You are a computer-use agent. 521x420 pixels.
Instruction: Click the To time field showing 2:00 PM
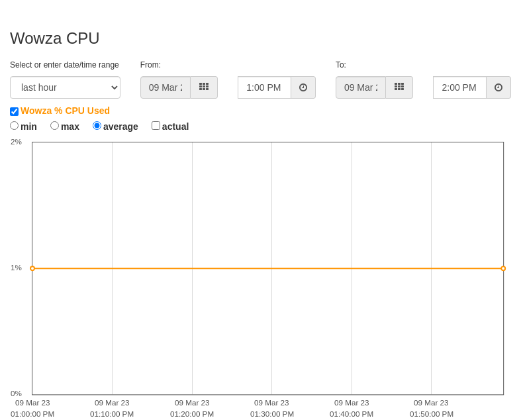460,87
